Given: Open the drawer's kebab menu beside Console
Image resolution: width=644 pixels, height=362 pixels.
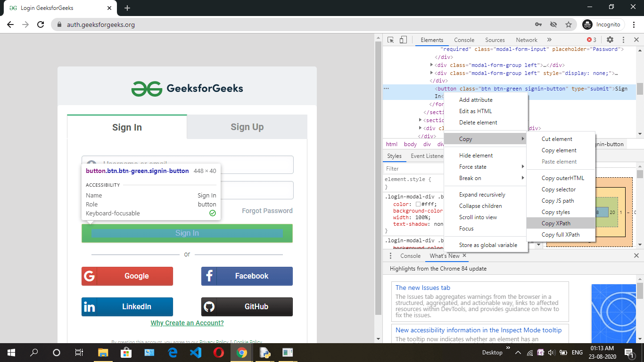Looking at the screenshot, I should pos(390,256).
